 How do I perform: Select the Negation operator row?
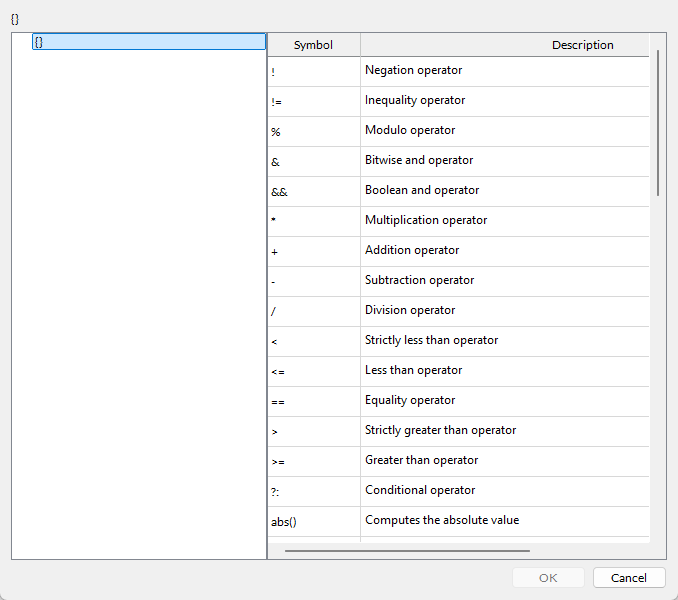(x=413, y=71)
